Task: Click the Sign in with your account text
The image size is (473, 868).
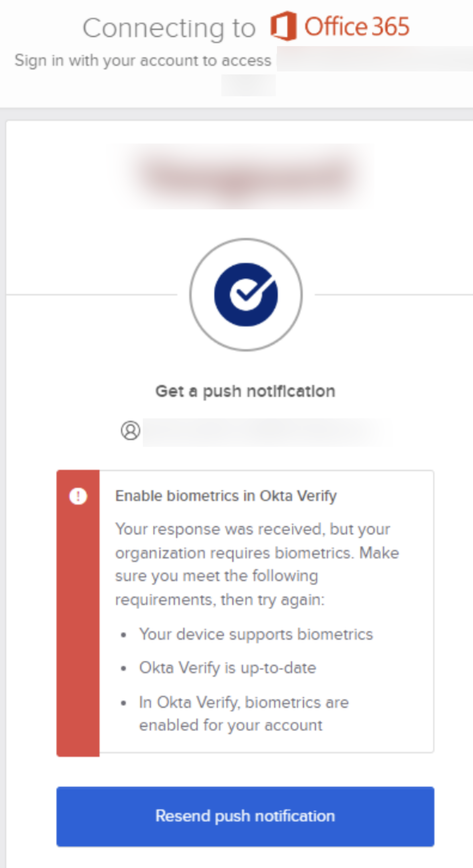Action: [x=143, y=61]
